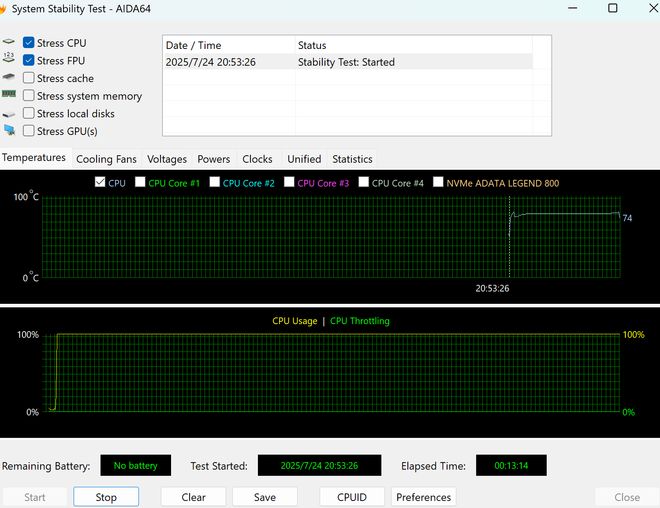Click the local disks drive icon
The width and height of the screenshot is (660, 508).
pyautogui.click(x=9, y=114)
